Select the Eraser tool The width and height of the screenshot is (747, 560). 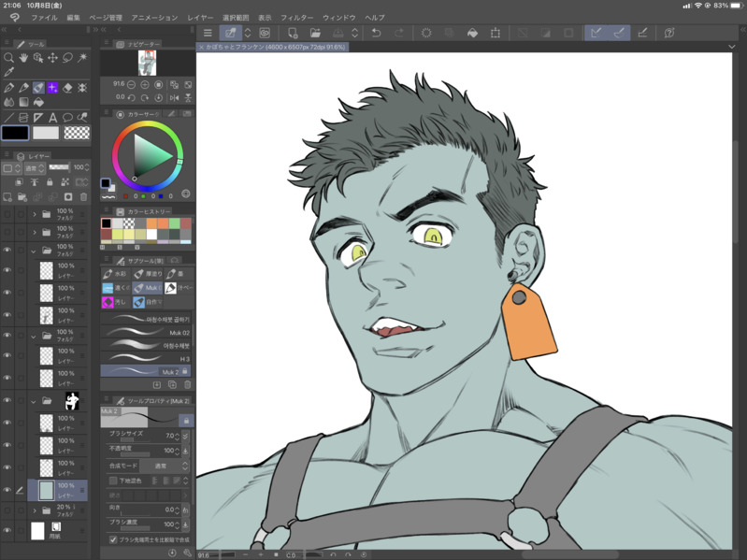pyautogui.click(x=67, y=87)
